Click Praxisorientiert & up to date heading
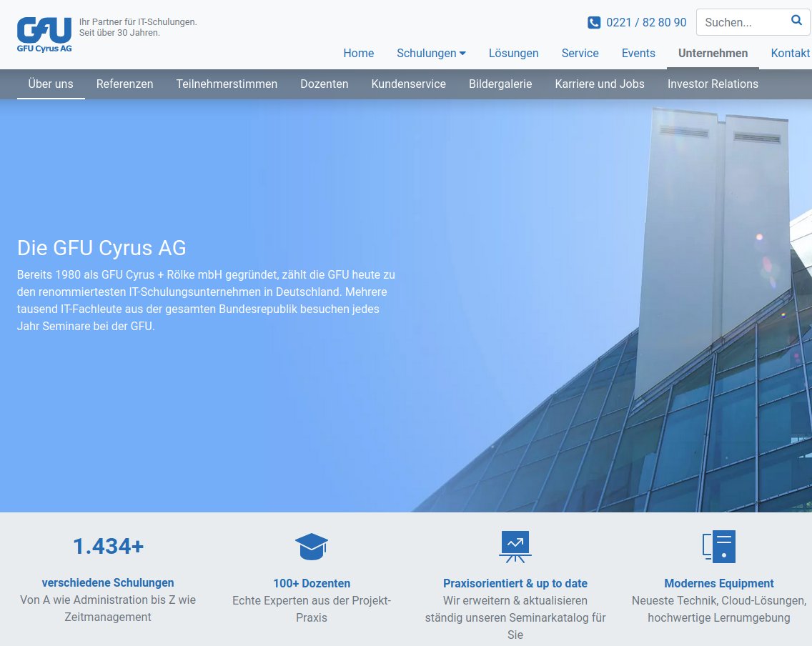The width and height of the screenshot is (812, 646). [x=515, y=583]
